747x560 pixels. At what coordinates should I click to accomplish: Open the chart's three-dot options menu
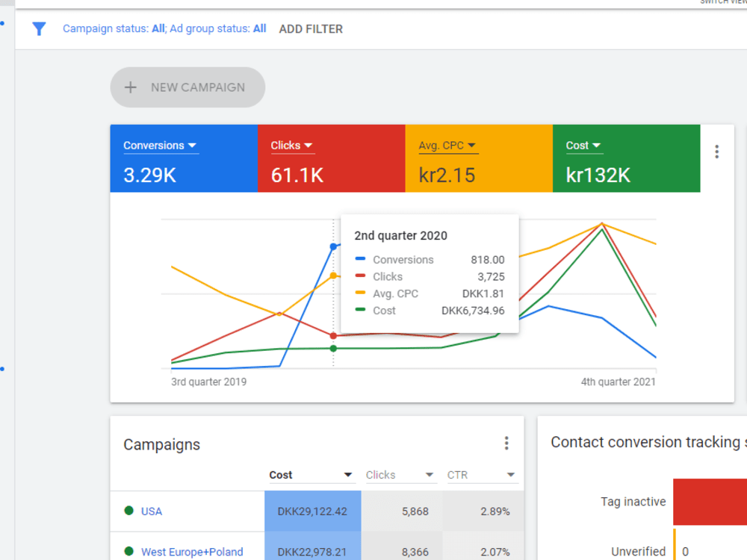click(716, 150)
